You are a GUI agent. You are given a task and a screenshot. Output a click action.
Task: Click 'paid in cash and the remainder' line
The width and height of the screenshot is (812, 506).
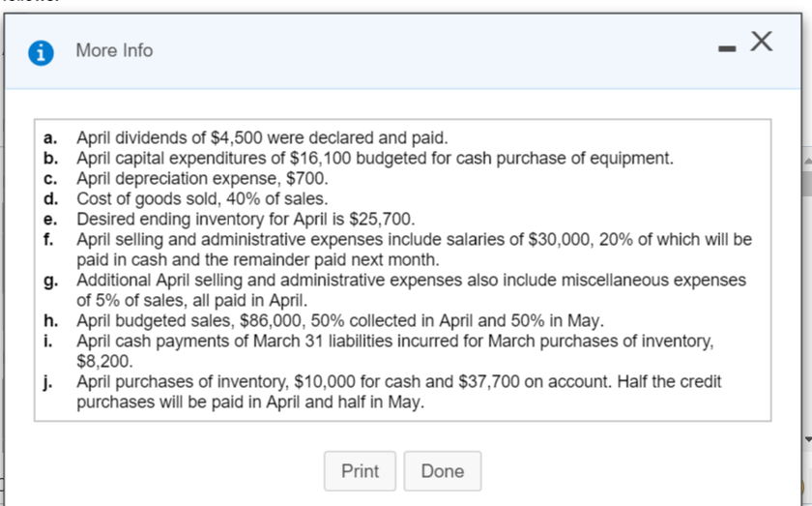(x=258, y=259)
